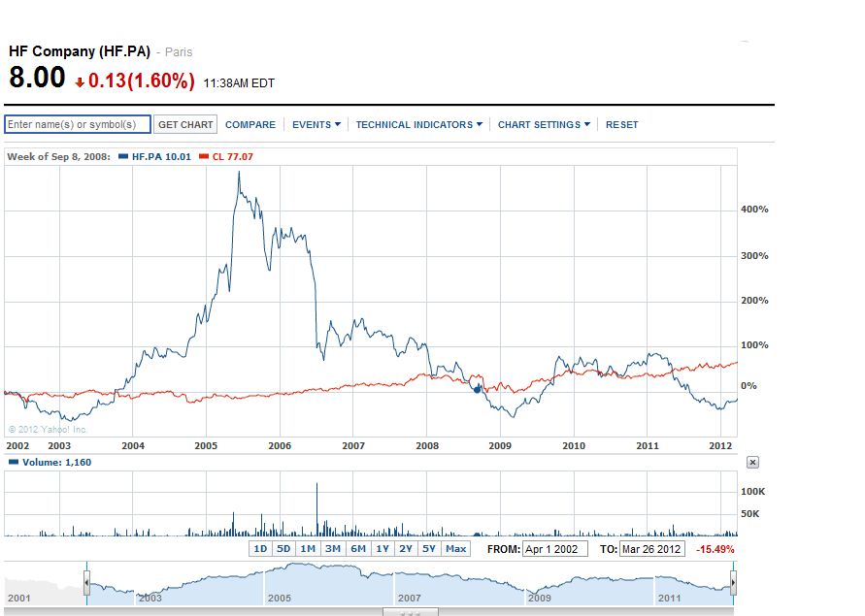This screenshot has width=865, height=616.
Task: Close the volume panel with X icon
Action: pos(752,462)
